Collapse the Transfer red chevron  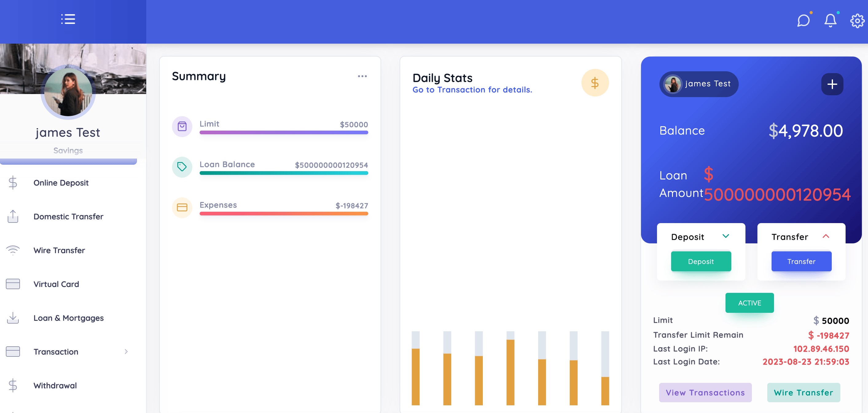click(826, 236)
